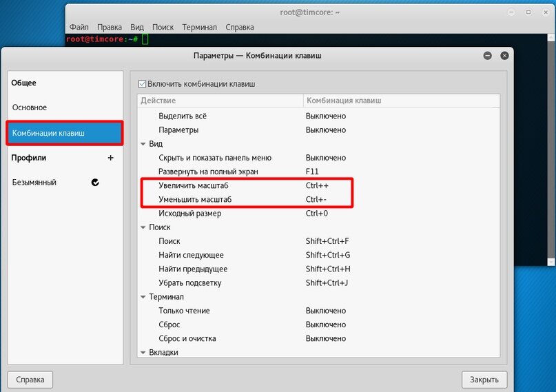Select the 'Безымянный' profile
556x392 pixels.
65,183
